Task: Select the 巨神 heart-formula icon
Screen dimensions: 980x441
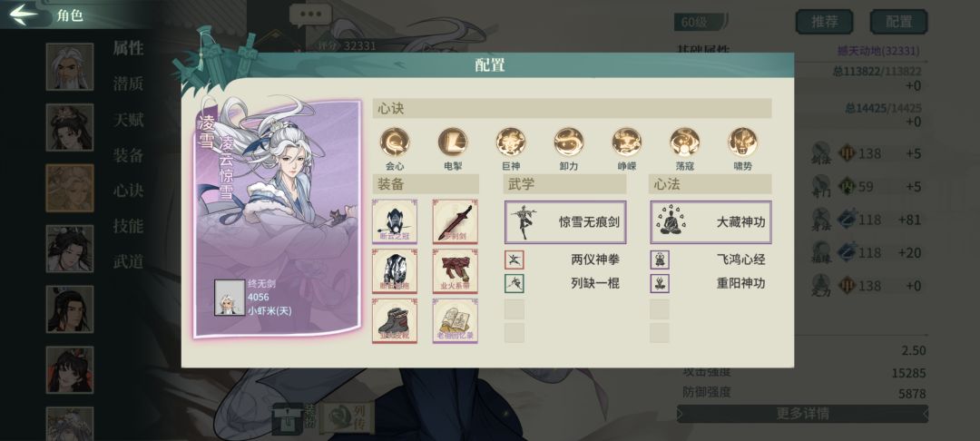Action: (x=511, y=142)
